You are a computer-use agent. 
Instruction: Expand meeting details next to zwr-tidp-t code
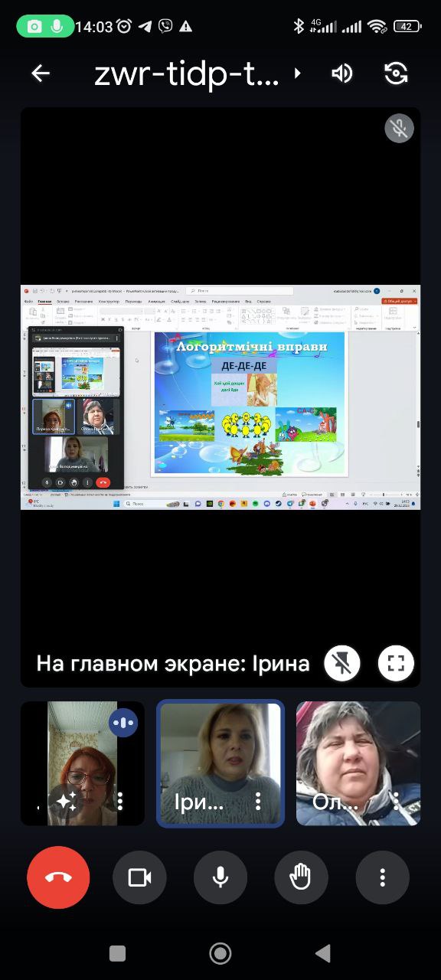click(298, 73)
